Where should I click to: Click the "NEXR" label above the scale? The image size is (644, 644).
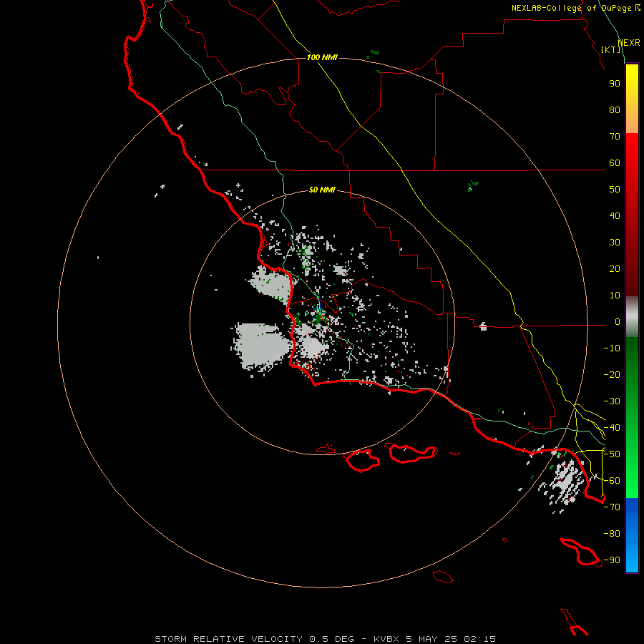[628, 43]
